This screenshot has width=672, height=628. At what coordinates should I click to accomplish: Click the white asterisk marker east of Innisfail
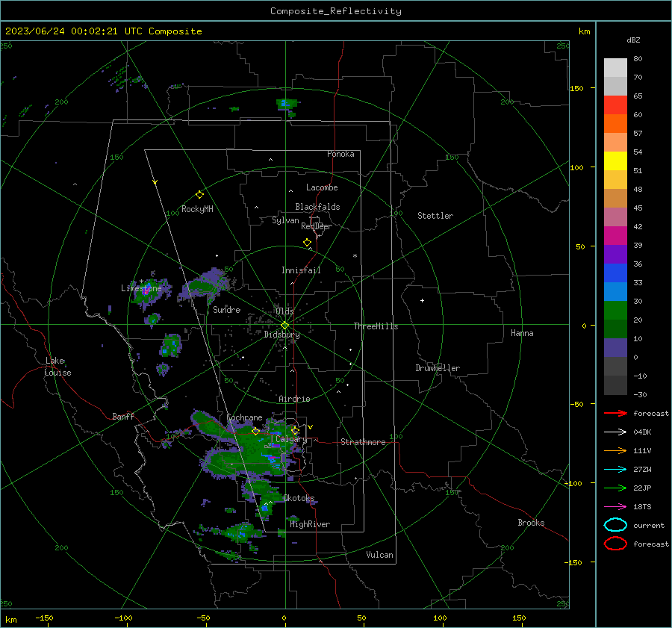(355, 256)
